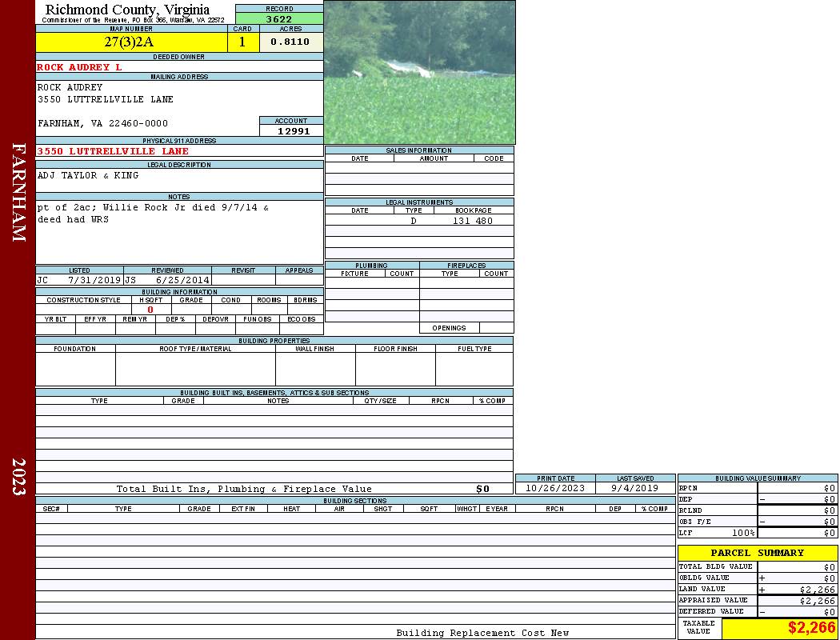Click the acres value 0.8110

(x=290, y=42)
